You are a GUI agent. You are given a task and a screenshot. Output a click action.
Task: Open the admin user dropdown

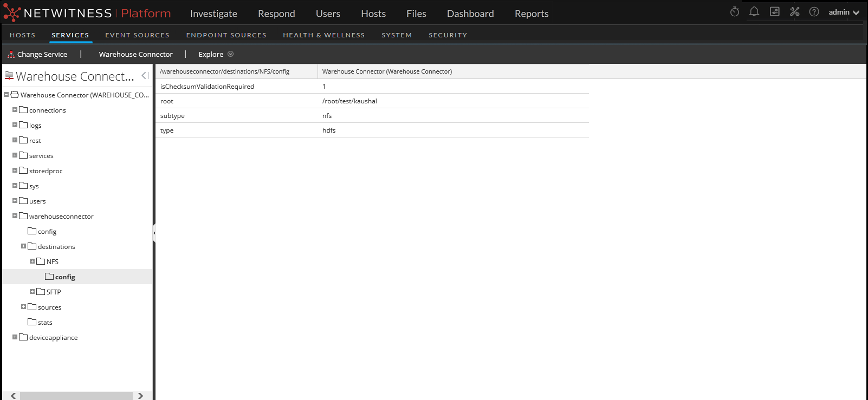(x=844, y=12)
